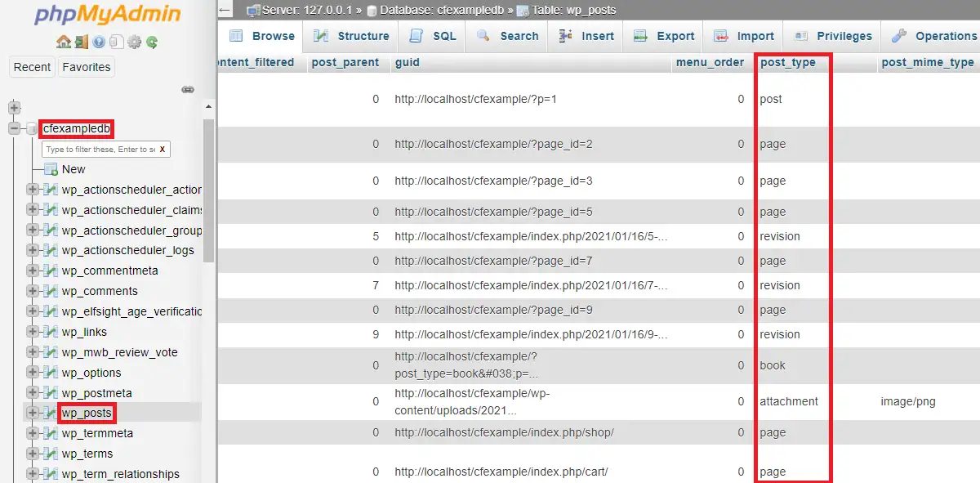This screenshot has width=980, height=483.
Task: Select wp_postmeta table in tree
Action: [96, 393]
